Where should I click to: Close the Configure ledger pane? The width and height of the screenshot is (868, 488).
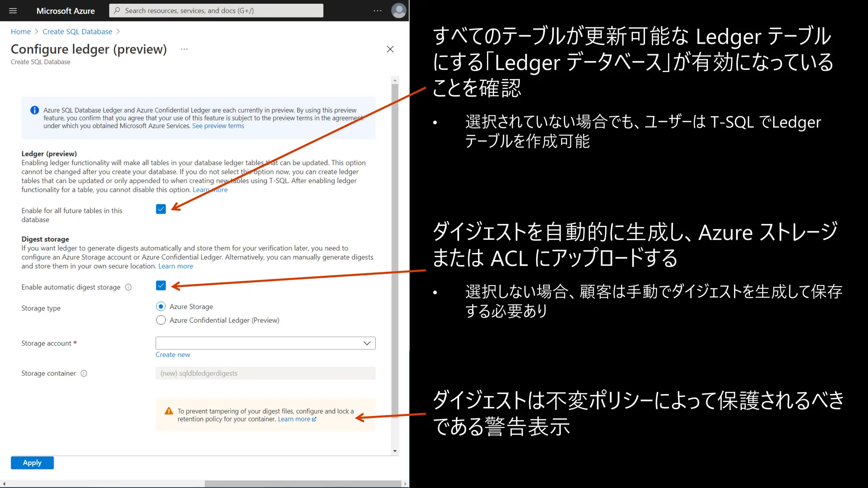tap(390, 49)
